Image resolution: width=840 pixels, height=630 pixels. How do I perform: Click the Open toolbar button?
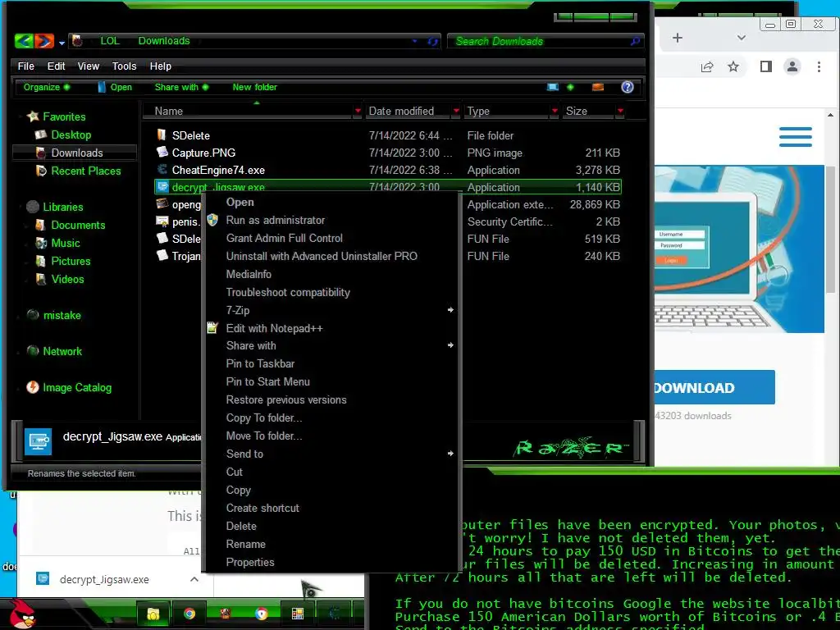tap(115, 87)
